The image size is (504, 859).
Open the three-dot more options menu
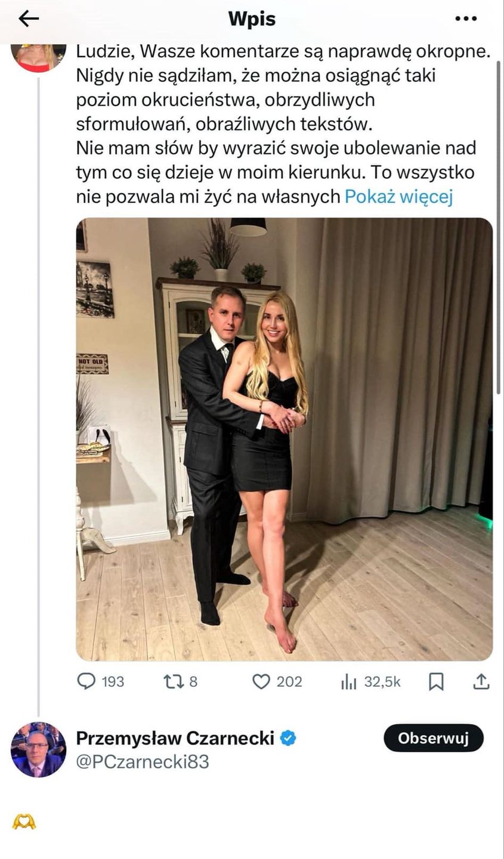point(466,19)
